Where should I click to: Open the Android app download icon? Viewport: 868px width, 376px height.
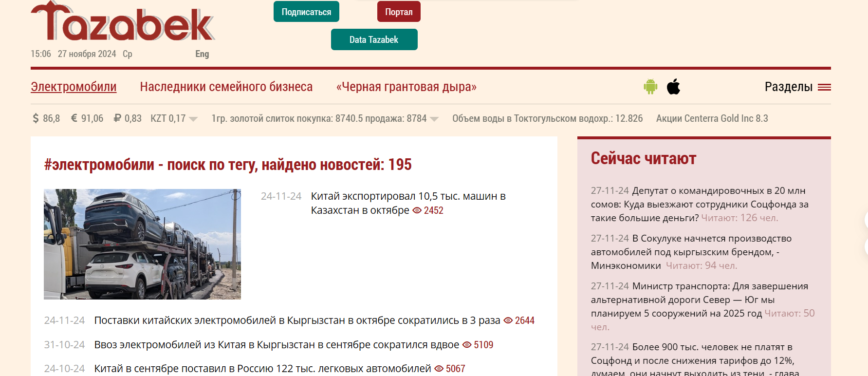(x=650, y=87)
